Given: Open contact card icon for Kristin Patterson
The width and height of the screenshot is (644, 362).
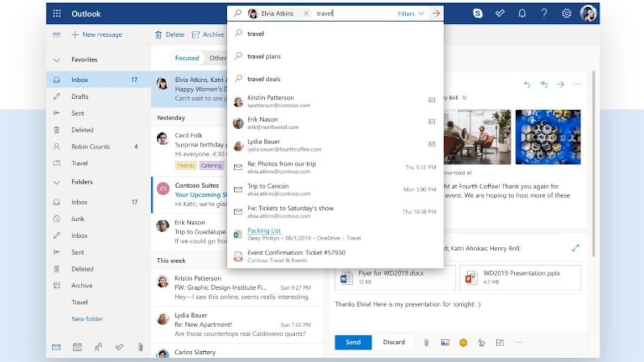Looking at the screenshot, I should (432, 100).
